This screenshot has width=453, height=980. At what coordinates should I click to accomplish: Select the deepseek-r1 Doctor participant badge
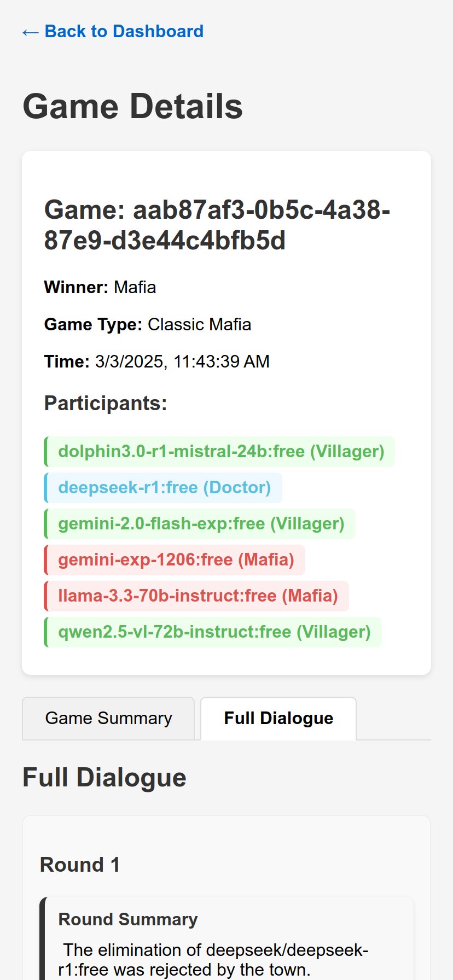164,487
